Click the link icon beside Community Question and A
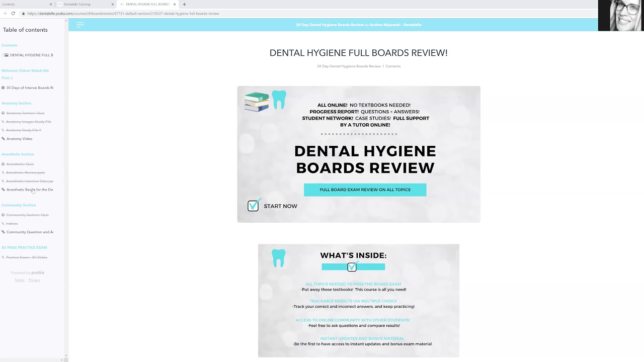The image size is (644, 362). [x=3, y=232]
